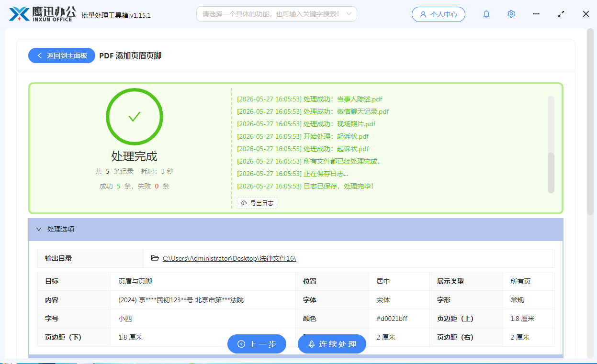Screen dimensions: 597x364
Task: Click the color value #d0021bff
Action: [x=392, y=319]
